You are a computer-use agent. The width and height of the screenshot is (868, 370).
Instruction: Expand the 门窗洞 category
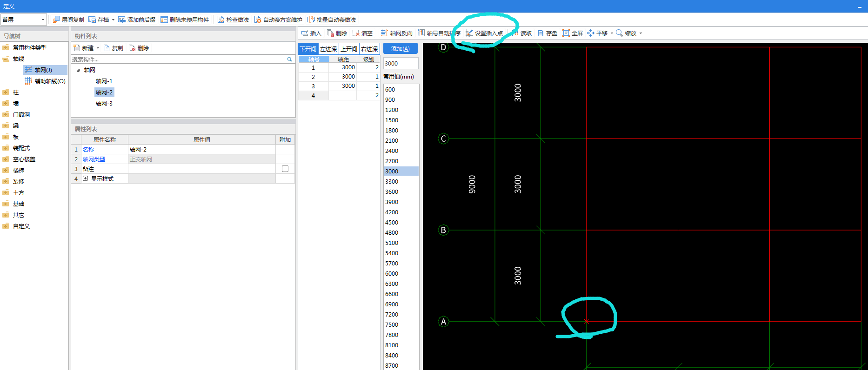(x=6, y=114)
